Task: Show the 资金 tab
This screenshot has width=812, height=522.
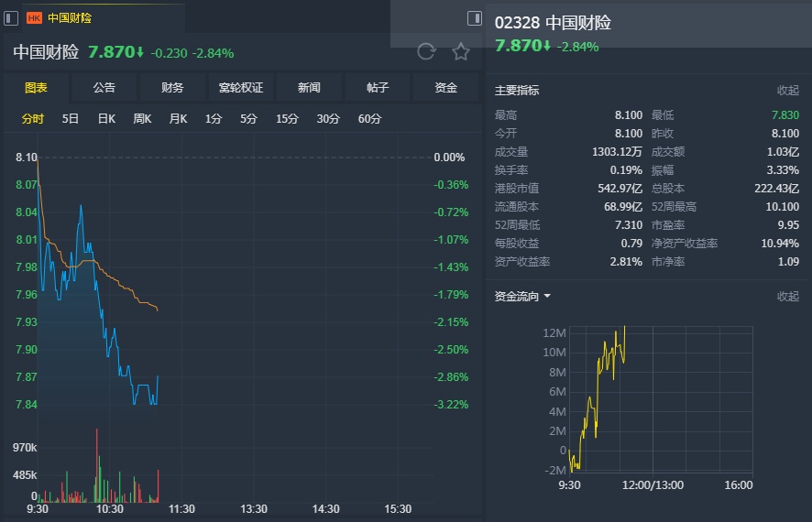Action: 445,88
